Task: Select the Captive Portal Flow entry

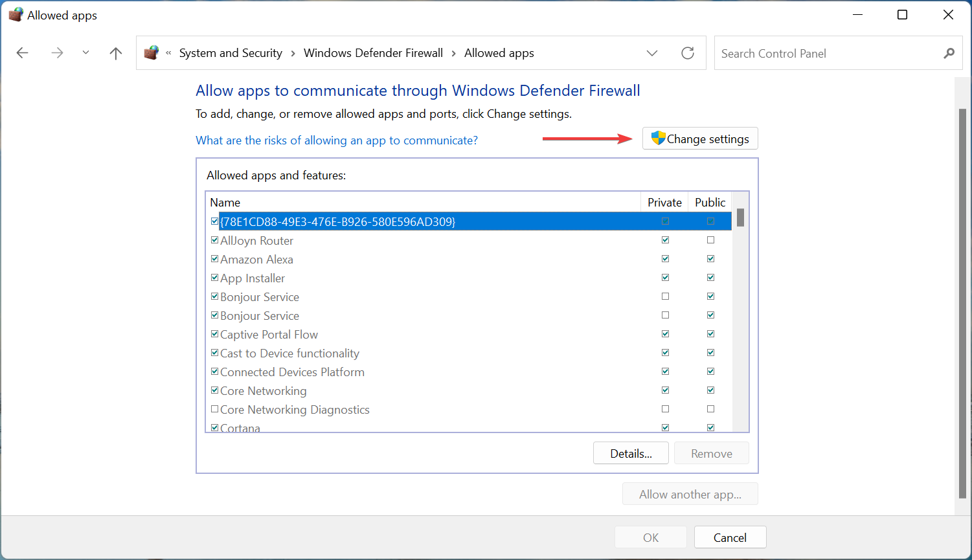Action: pos(269,334)
